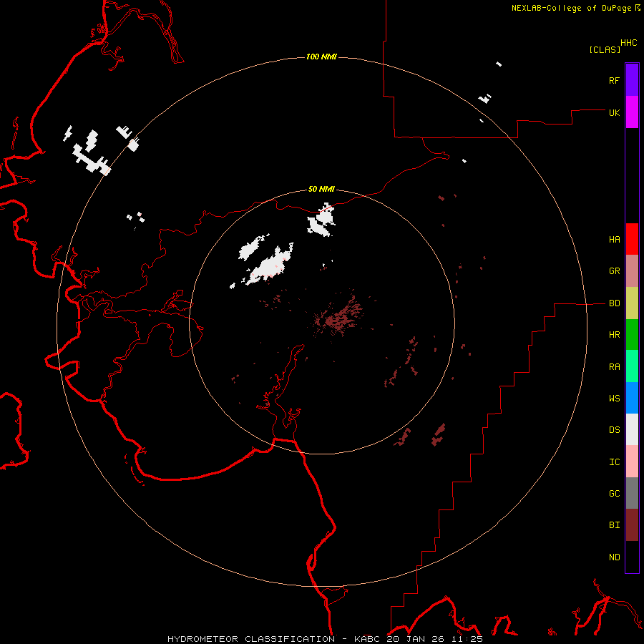This screenshot has height=644, width=644.
Task: Click the blue WS legend swatch
Action: click(x=632, y=398)
